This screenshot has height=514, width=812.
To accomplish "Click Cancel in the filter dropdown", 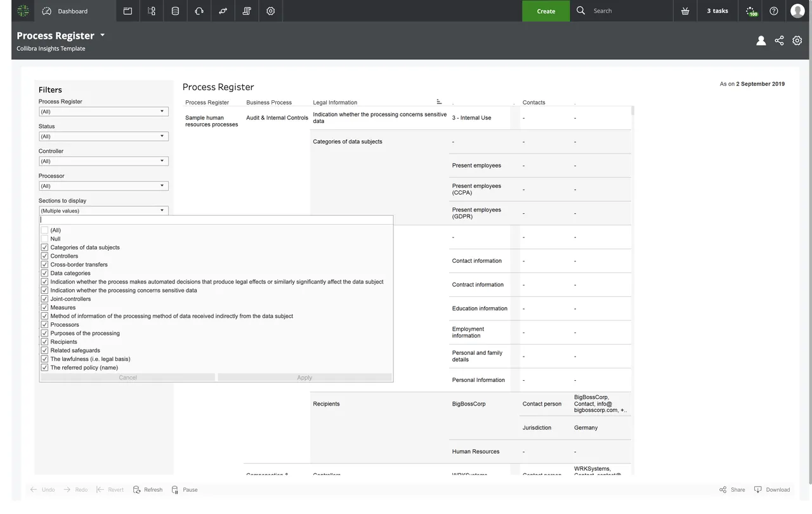I will [x=128, y=378].
